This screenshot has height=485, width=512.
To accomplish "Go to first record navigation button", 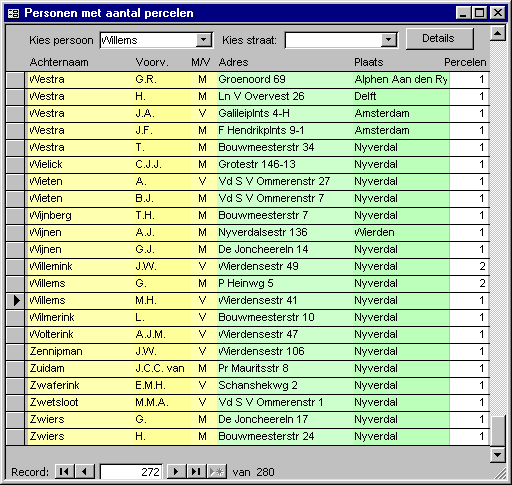I will tap(64, 472).
